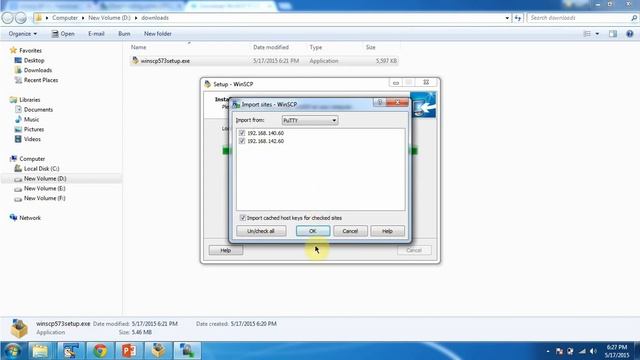640x360 pixels.
Task: Open New Volume (E:)
Action: click(44, 189)
